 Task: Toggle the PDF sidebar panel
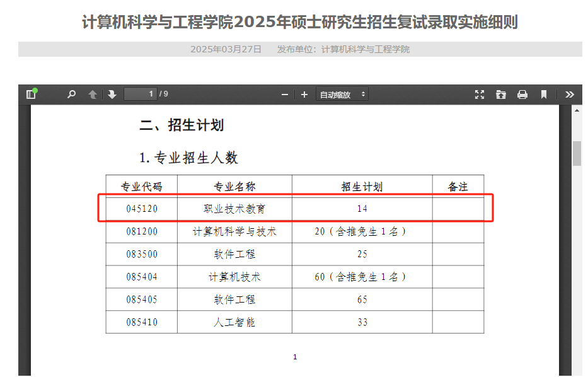click(x=31, y=95)
